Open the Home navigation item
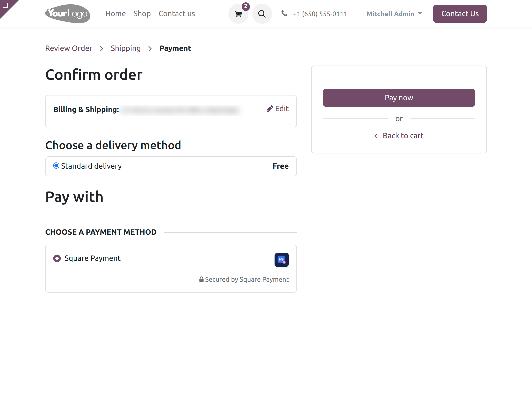 pyautogui.click(x=115, y=14)
